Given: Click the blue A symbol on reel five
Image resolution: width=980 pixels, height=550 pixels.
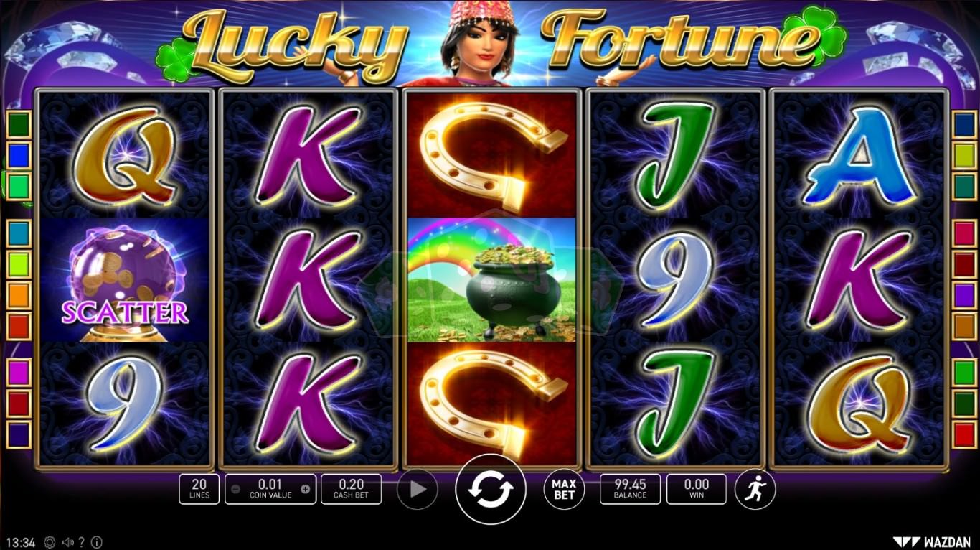Looking at the screenshot, I should (859, 155).
